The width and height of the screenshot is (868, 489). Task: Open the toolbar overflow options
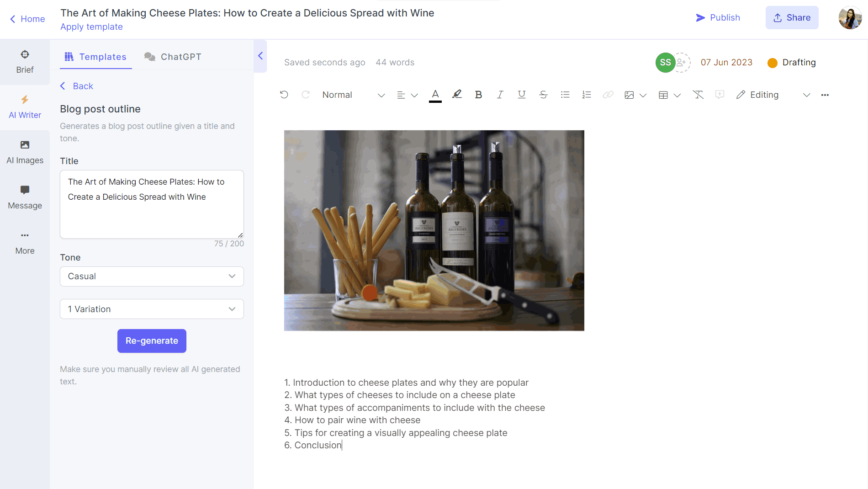point(825,95)
